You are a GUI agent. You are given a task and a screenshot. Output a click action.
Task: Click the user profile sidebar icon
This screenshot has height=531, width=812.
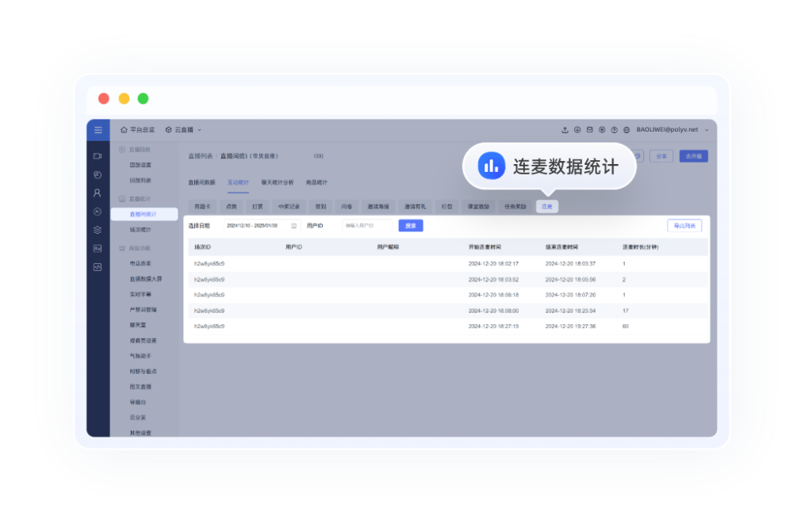tap(98, 193)
